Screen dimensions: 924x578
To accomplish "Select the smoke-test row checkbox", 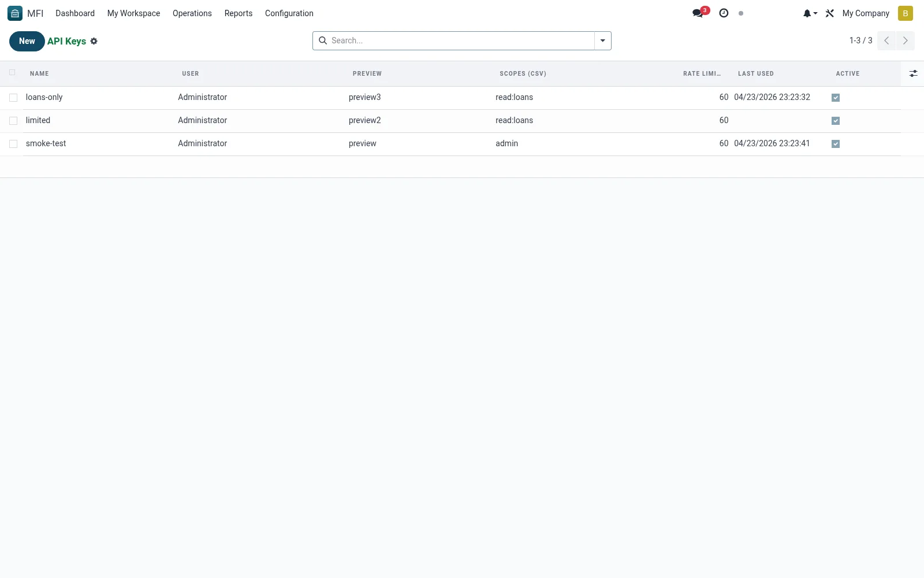I will (x=13, y=144).
